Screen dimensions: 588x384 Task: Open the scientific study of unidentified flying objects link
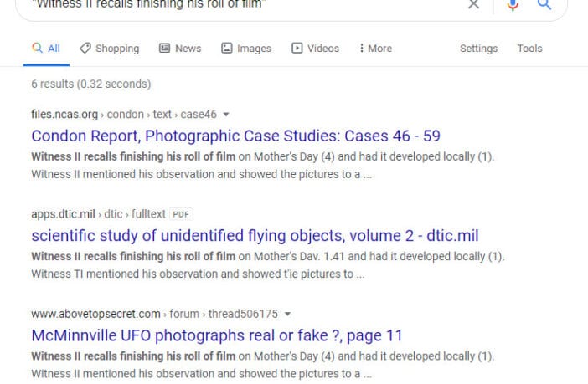point(255,236)
